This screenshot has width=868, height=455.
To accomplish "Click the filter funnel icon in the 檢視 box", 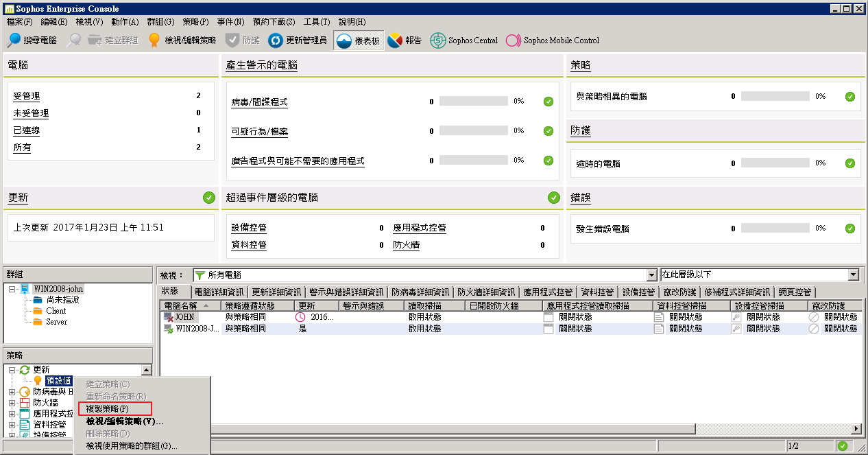I will click(x=200, y=275).
